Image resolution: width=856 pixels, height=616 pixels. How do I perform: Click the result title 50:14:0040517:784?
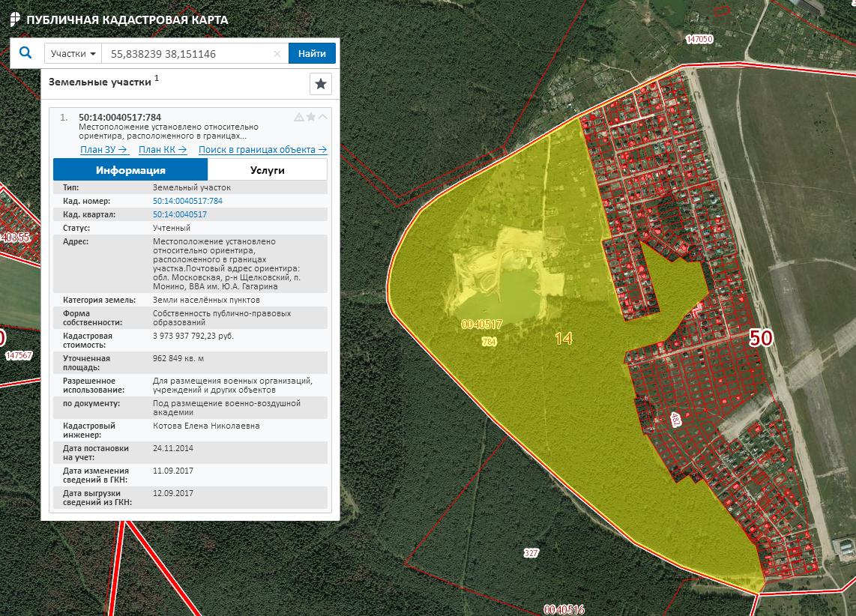(x=120, y=118)
